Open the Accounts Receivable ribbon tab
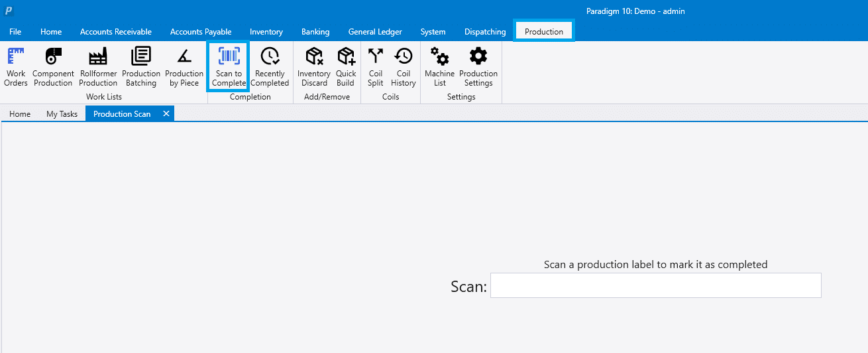 (x=116, y=32)
